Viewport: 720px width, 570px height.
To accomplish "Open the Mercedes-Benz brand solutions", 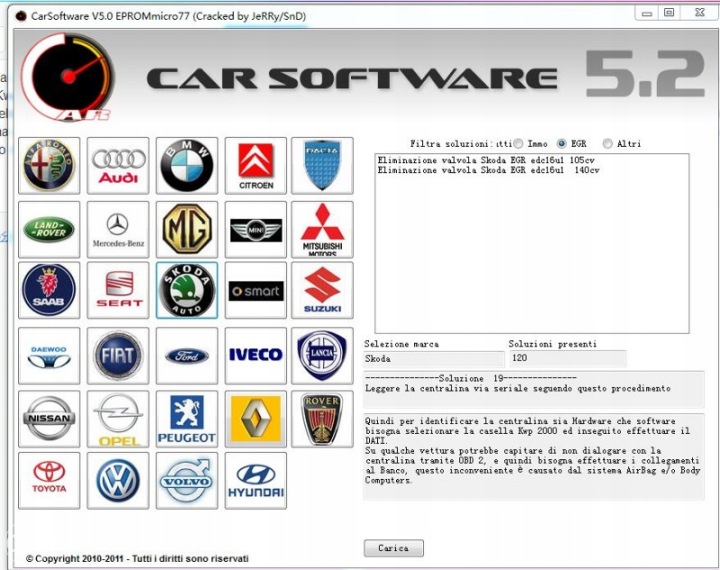I will pos(118,230).
